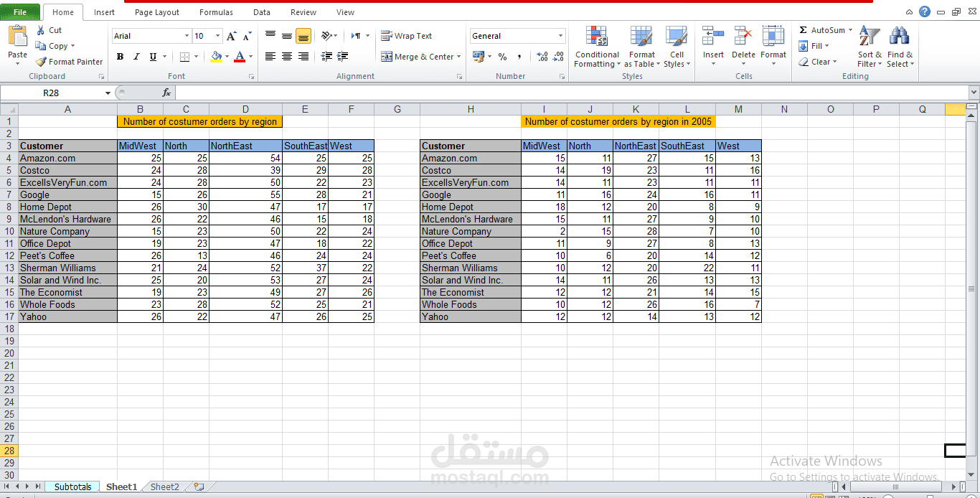980x498 pixels.
Task: Open Excel Help question mark
Action: (x=925, y=11)
